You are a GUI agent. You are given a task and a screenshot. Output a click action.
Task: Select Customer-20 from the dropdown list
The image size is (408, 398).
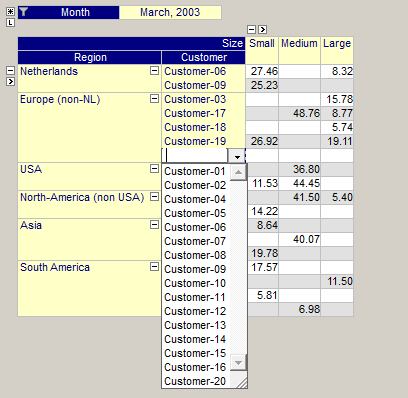(x=195, y=381)
